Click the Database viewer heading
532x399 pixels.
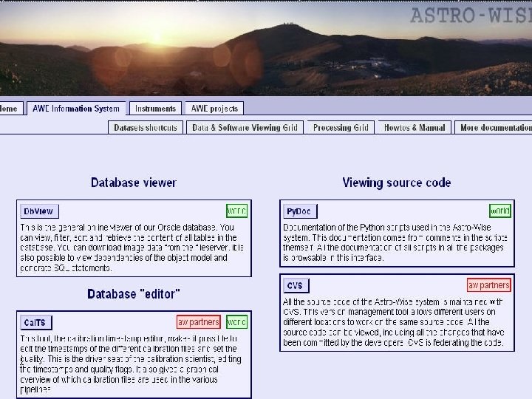(x=134, y=183)
